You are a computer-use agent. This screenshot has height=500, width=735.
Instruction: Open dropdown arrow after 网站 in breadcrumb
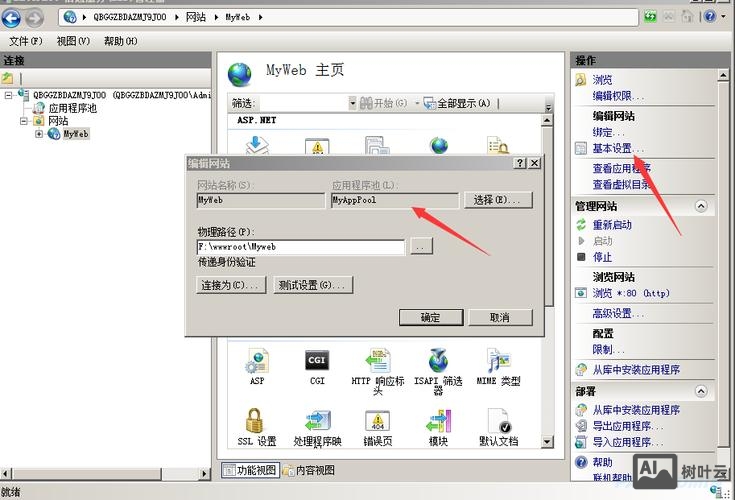216,18
